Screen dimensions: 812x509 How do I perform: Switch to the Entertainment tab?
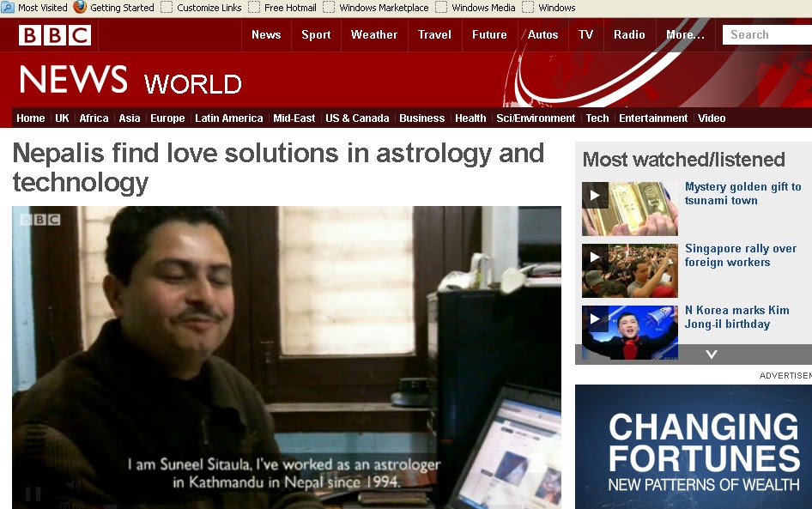click(x=653, y=118)
